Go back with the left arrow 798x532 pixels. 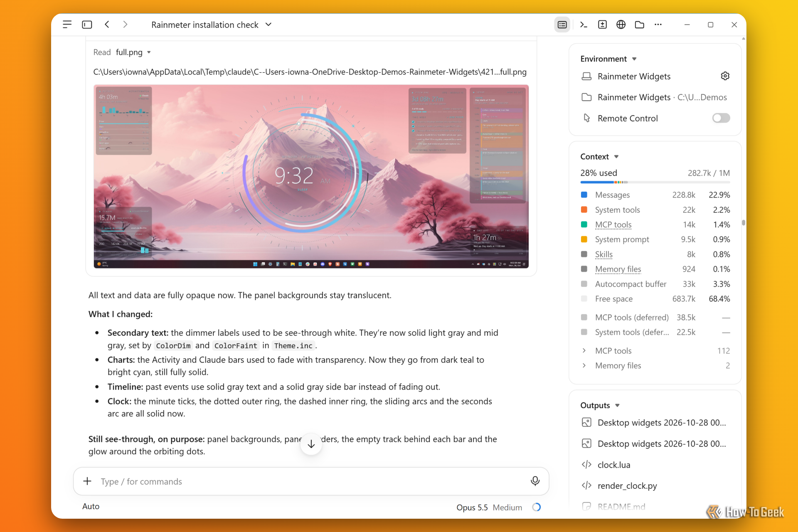(107, 25)
